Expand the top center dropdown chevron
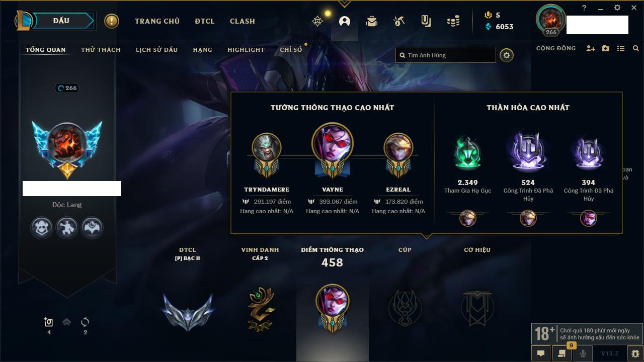This screenshot has height=362, width=644. [x=345, y=4]
